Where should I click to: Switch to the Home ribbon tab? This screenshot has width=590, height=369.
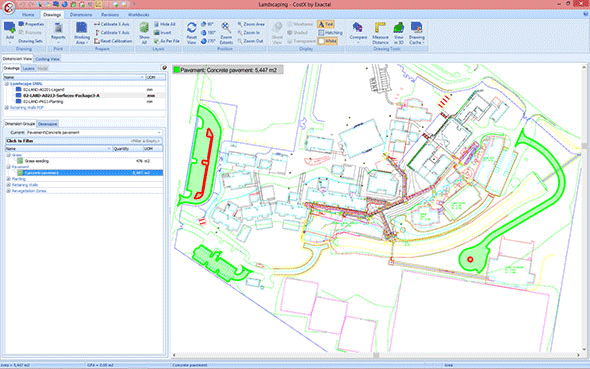(x=28, y=15)
